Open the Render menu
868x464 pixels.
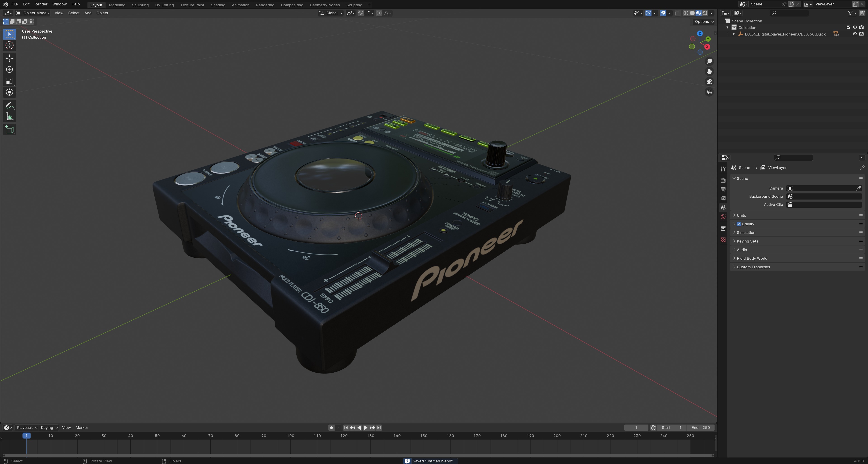click(41, 4)
